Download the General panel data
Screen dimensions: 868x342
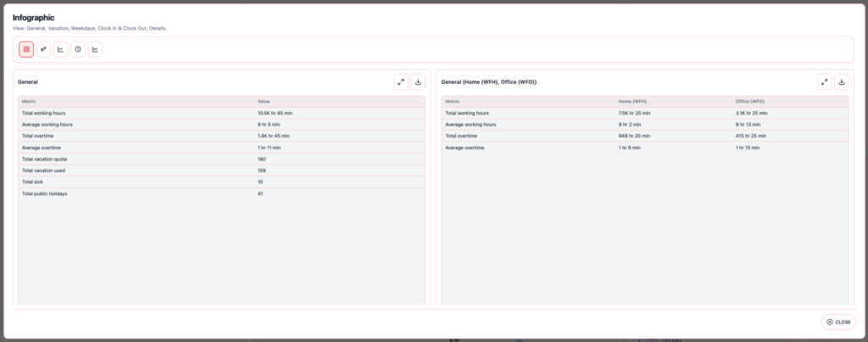(418, 82)
